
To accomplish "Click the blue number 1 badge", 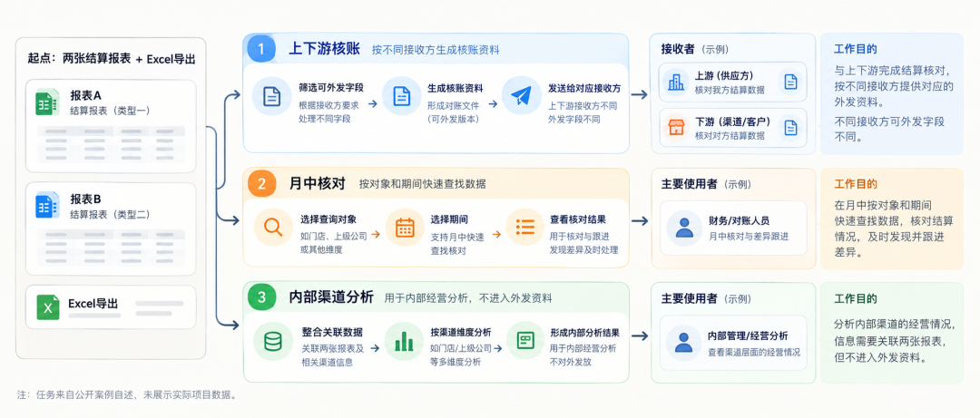I will coord(262,49).
